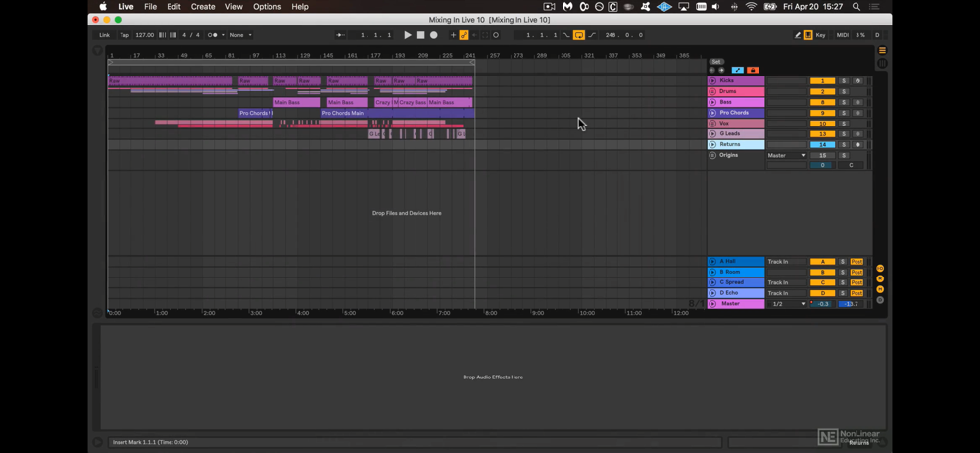The width and height of the screenshot is (980, 453).
Task: Toggle Returns track activator 14
Action: pos(822,145)
